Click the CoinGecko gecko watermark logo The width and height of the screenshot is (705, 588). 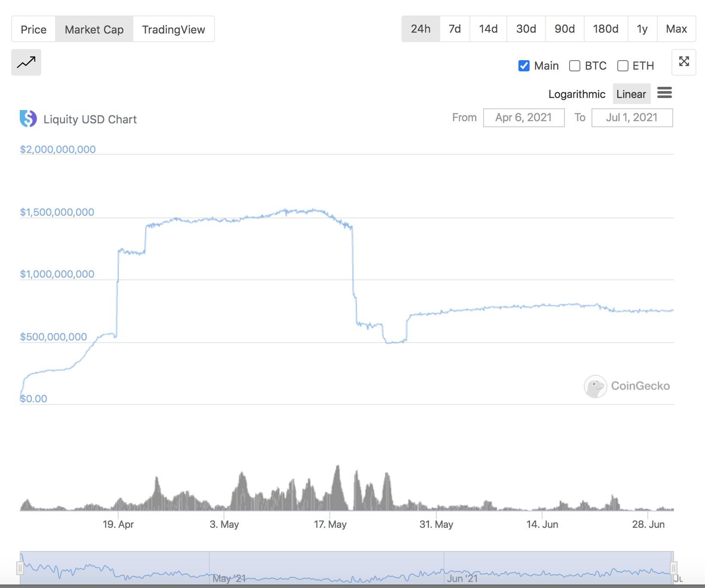pyautogui.click(x=595, y=386)
